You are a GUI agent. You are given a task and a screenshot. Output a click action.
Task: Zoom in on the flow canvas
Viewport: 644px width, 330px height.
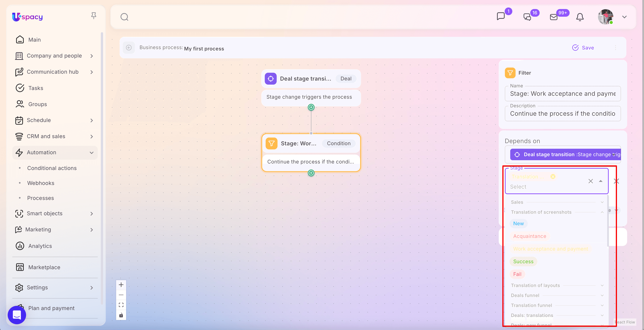121,285
